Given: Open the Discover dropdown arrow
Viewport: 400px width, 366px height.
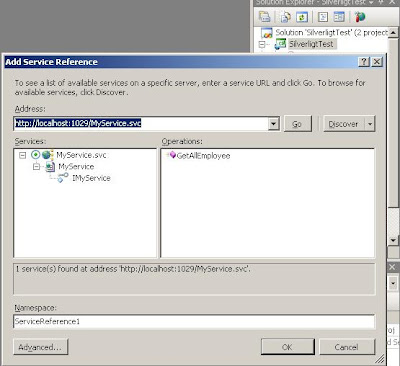Looking at the screenshot, I should 370,124.
